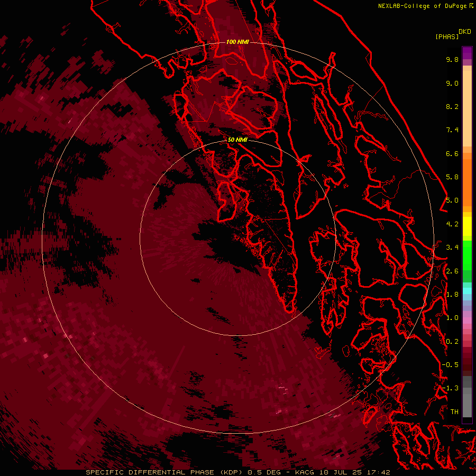
Task: Click the 0.2 legend value
Action: pos(452,342)
